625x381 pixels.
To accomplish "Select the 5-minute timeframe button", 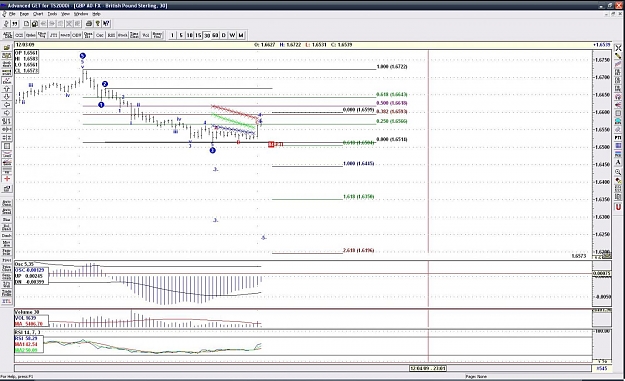I will click(181, 35).
